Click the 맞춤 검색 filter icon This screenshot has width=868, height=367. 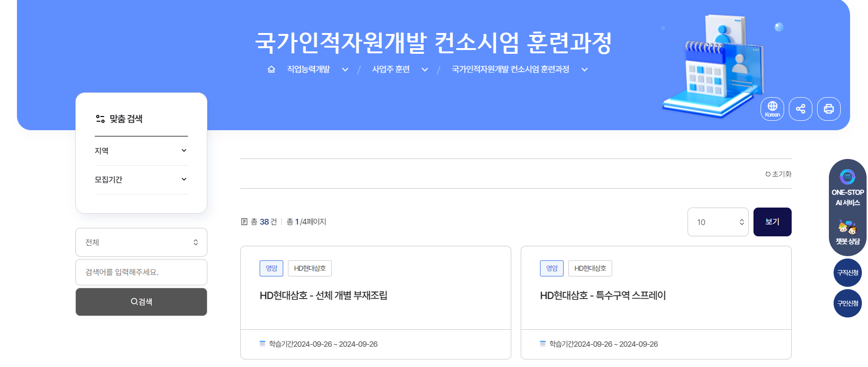(100, 119)
